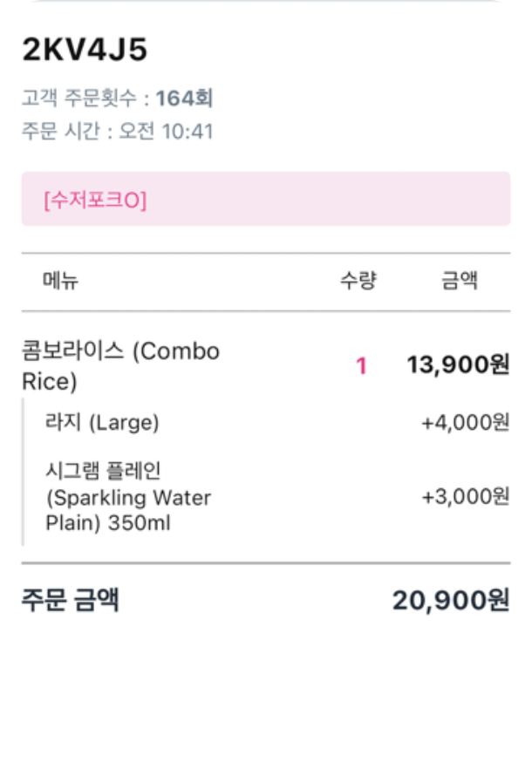Click the +4,000원 option surcharge
The width and height of the screenshot is (532, 783).
point(465,423)
